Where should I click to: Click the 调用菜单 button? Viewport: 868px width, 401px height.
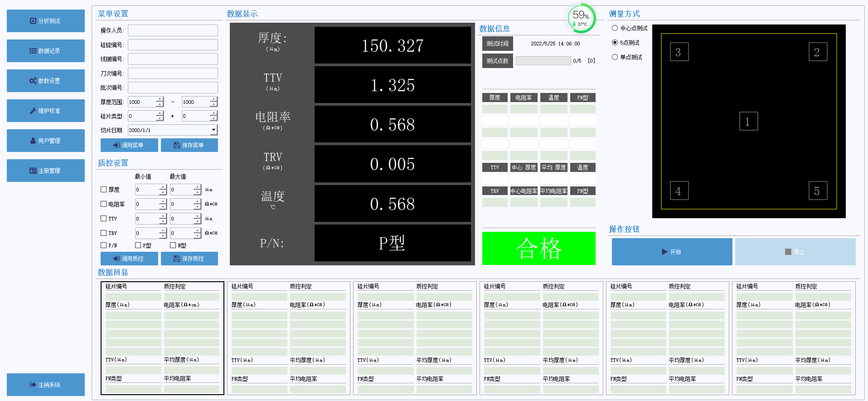pyautogui.click(x=129, y=145)
